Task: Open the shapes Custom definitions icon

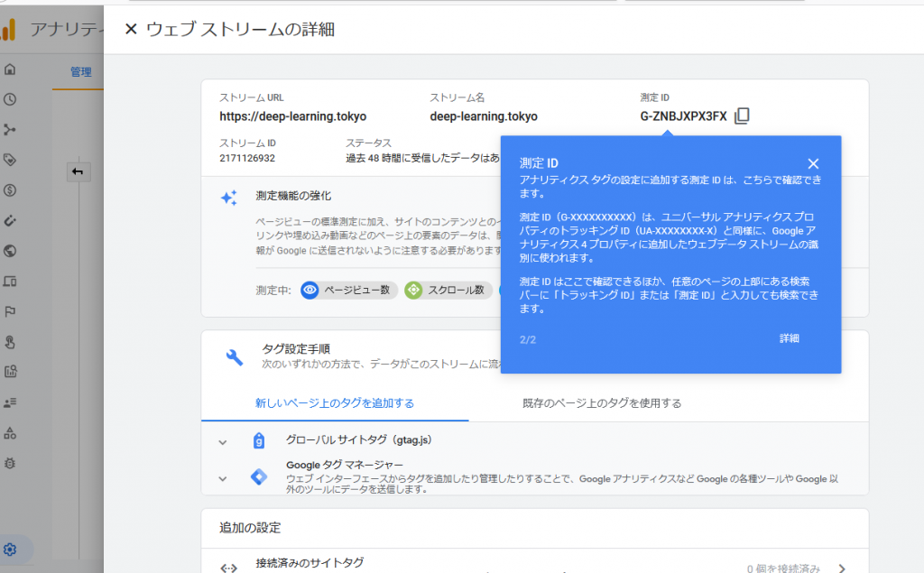Action: [x=10, y=433]
